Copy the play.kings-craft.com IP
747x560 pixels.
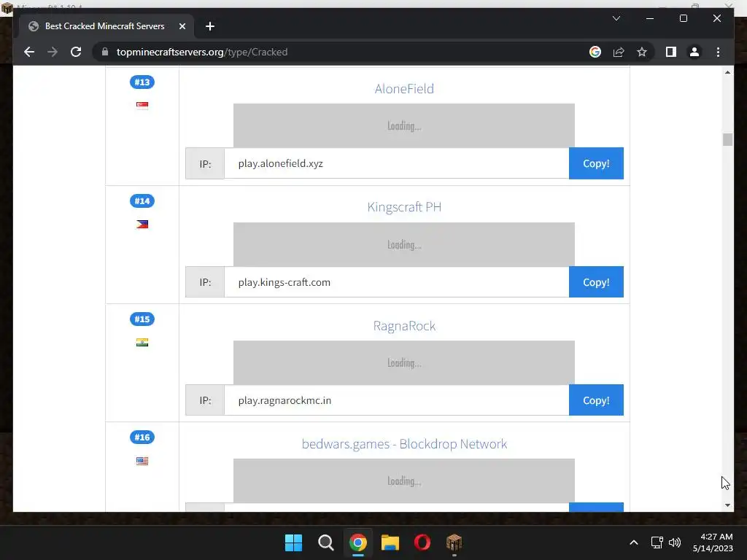coord(596,282)
